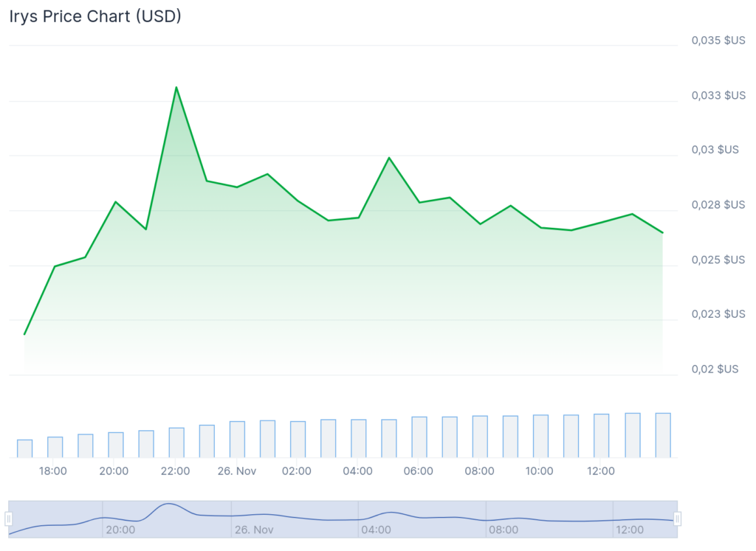The image size is (756, 551).
Task: Click the last point of the price line
Action: coord(662,233)
